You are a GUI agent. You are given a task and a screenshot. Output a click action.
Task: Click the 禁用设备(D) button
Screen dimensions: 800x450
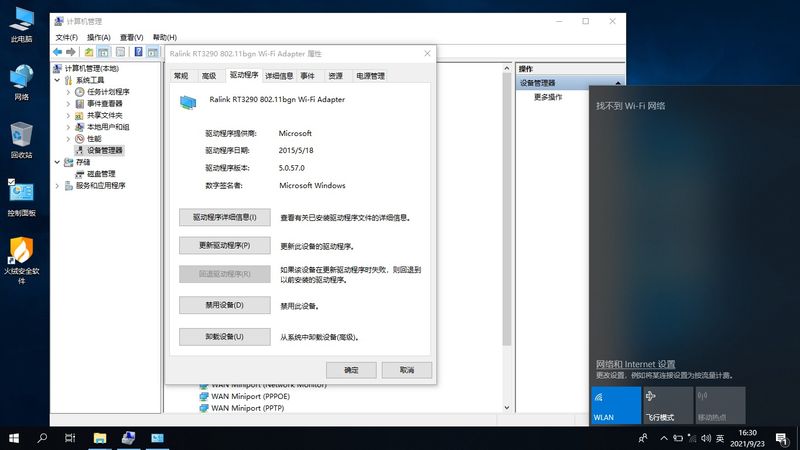point(224,305)
